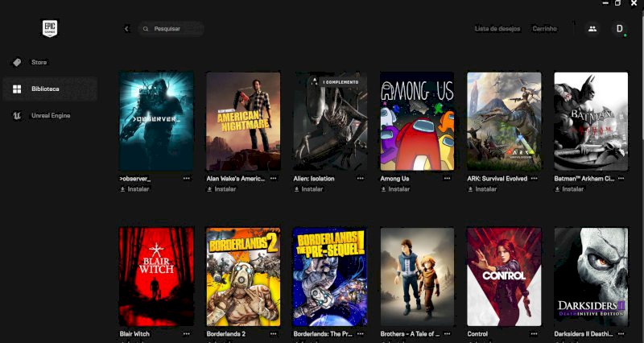The image size is (644, 343).
Task: Open the Store tag icon
Action: click(17, 62)
